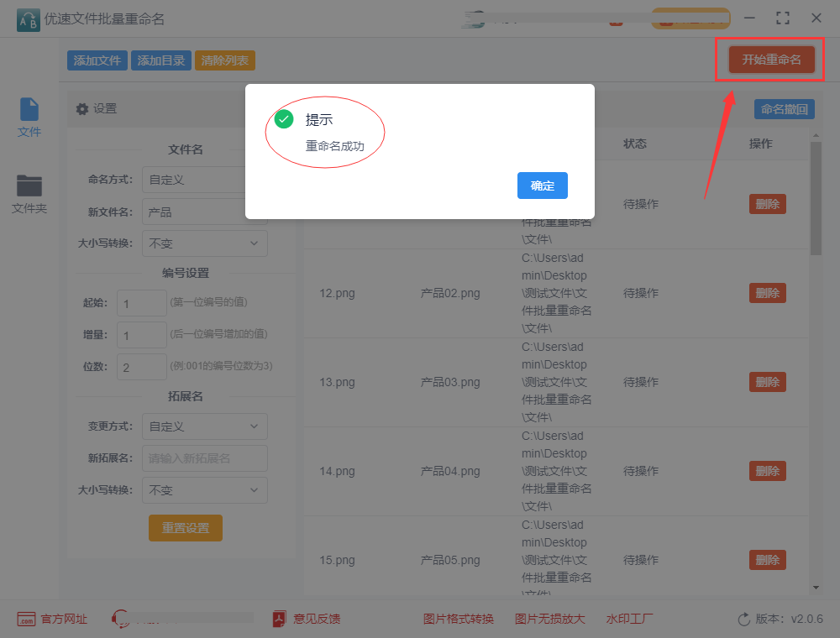Click the 新文件名 input field
Viewport: 840px width, 638px height.
[x=205, y=212]
